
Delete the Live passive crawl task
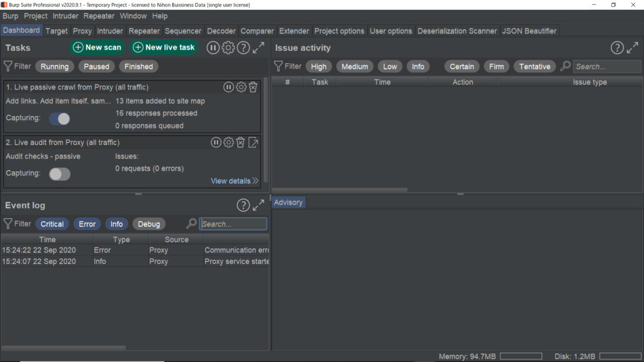point(253,87)
